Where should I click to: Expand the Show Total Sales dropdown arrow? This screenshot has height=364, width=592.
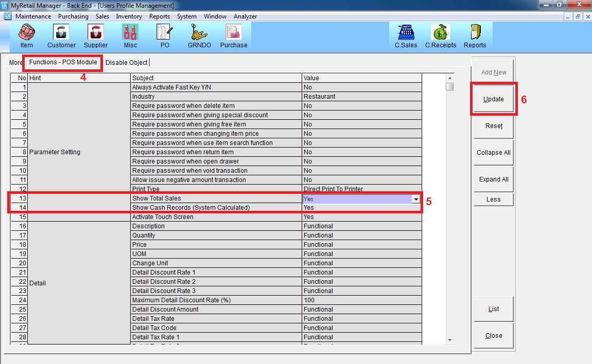(x=416, y=199)
